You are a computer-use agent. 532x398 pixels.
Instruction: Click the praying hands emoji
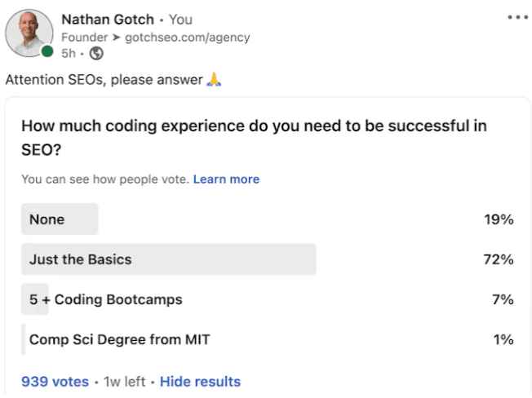click(x=214, y=79)
